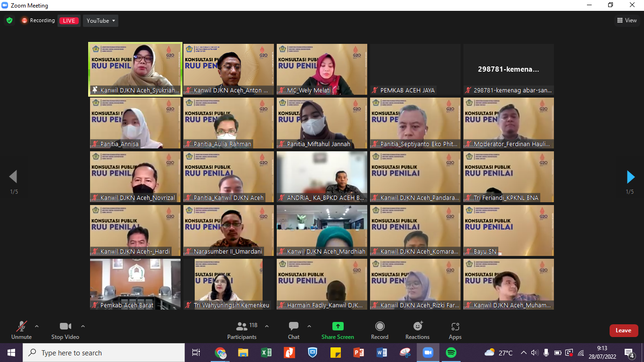Stop Video camera toggle

(65, 330)
